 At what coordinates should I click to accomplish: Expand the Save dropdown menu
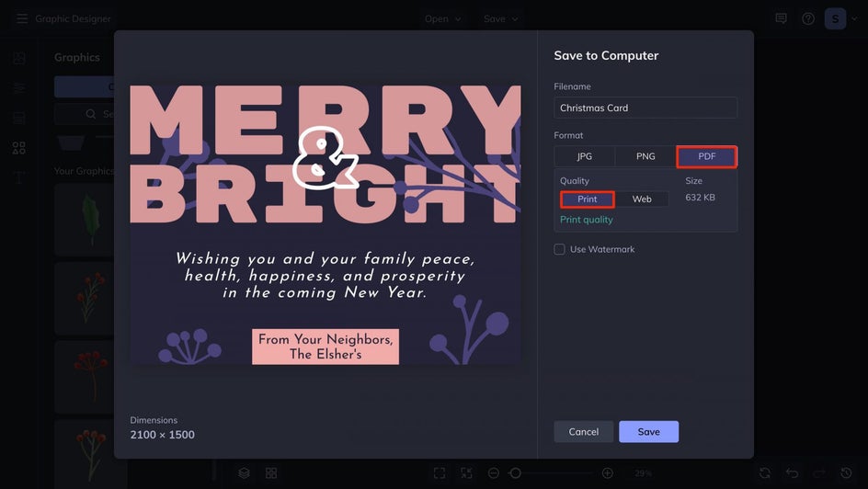click(500, 18)
